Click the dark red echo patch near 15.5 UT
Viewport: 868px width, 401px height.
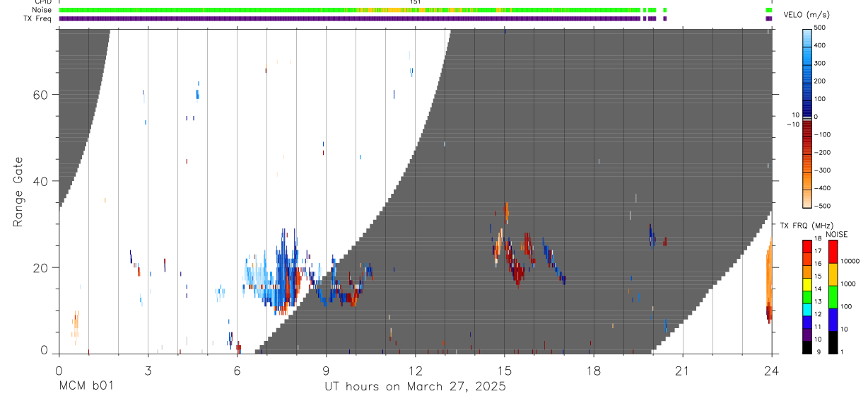[x=518, y=272]
